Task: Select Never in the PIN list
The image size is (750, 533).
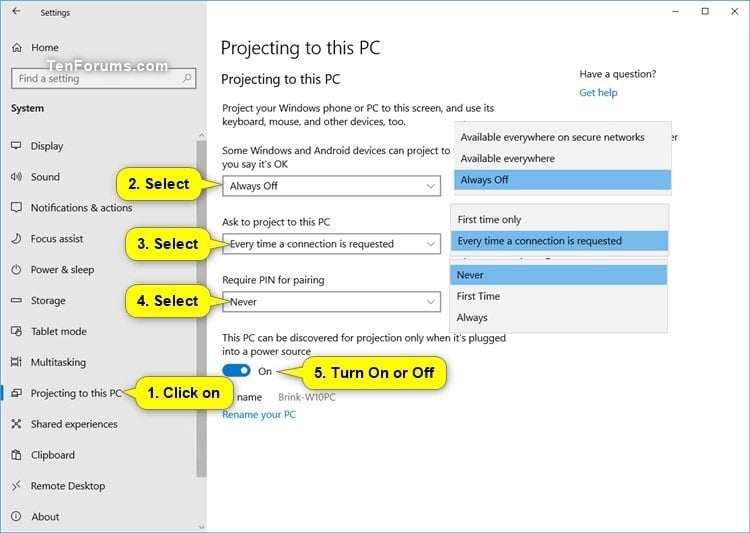Action: click(x=558, y=275)
